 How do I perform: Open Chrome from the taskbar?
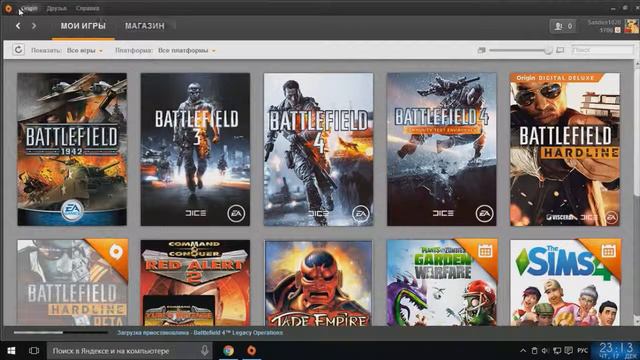click(x=229, y=351)
